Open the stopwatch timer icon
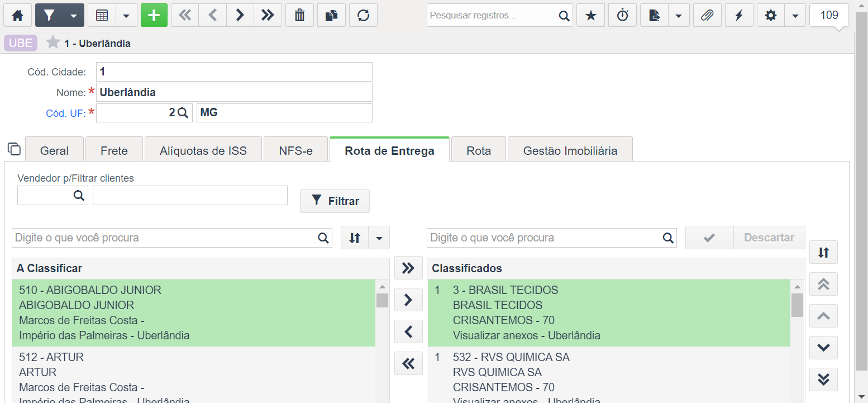The image size is (868, 403). pyautogui.click(x=622, y=16)
